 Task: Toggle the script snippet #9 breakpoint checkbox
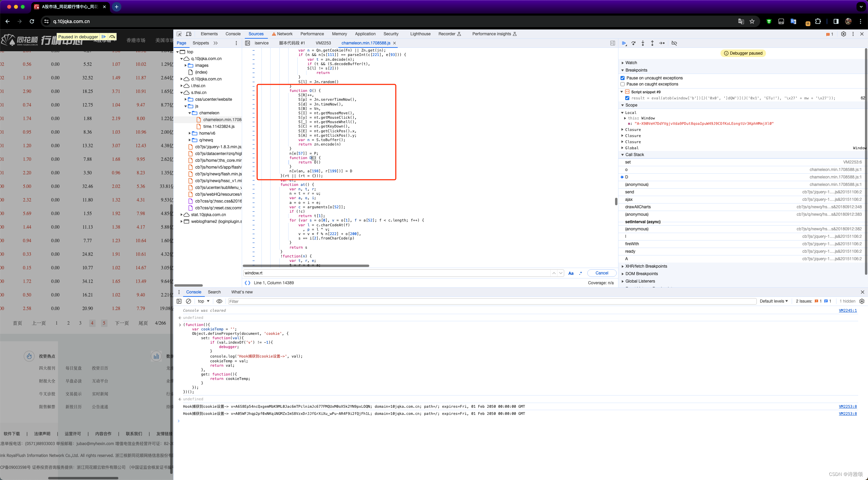pyautogui.click(x=627, y=98)
